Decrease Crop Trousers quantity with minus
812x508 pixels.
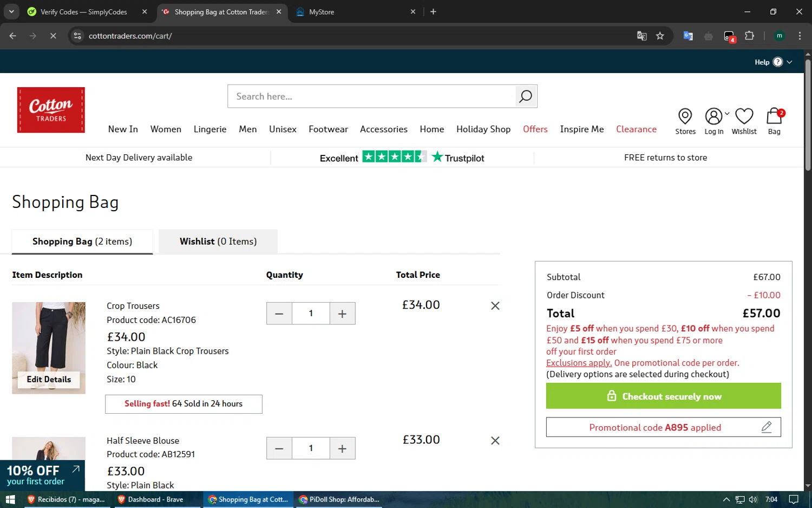(279, 314)
